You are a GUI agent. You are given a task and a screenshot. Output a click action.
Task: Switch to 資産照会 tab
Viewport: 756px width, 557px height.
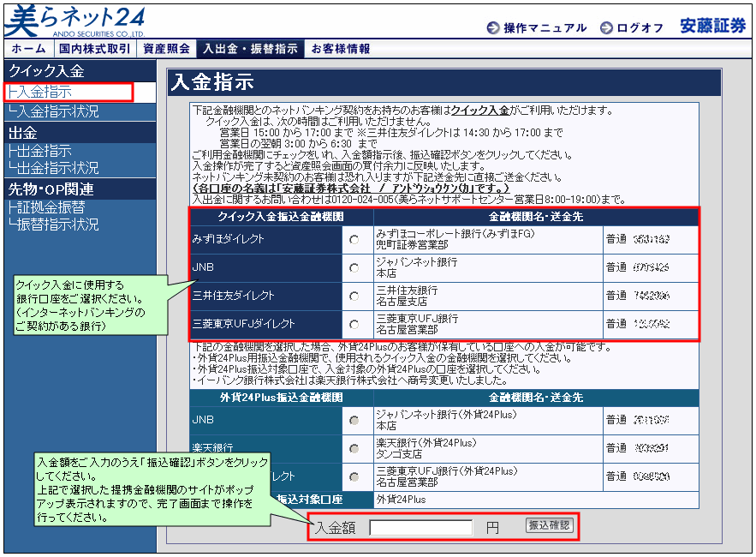point(166,49)
